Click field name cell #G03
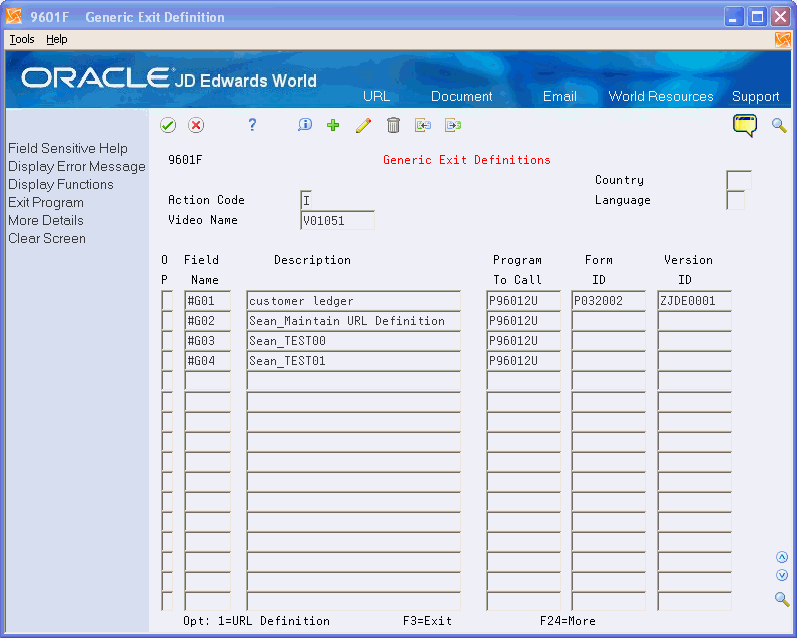 point(207,341)
